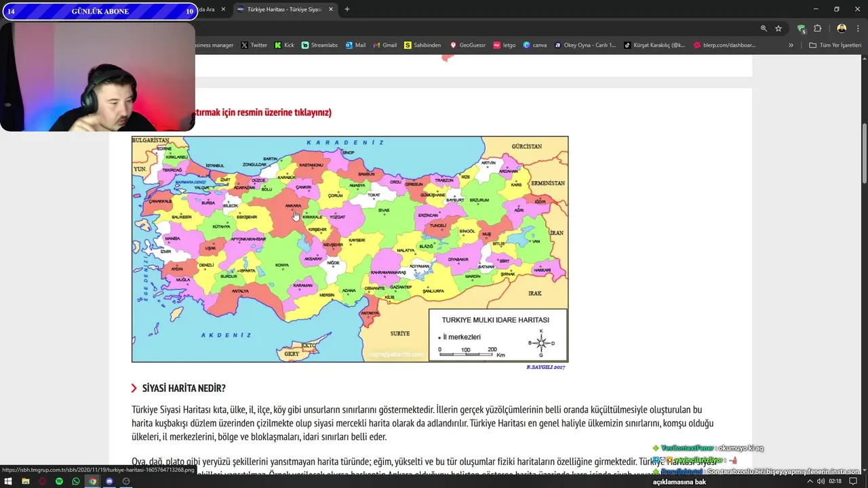
Task: Open the GeoGuessr bookmark
Action: click(x=468, y=45)
